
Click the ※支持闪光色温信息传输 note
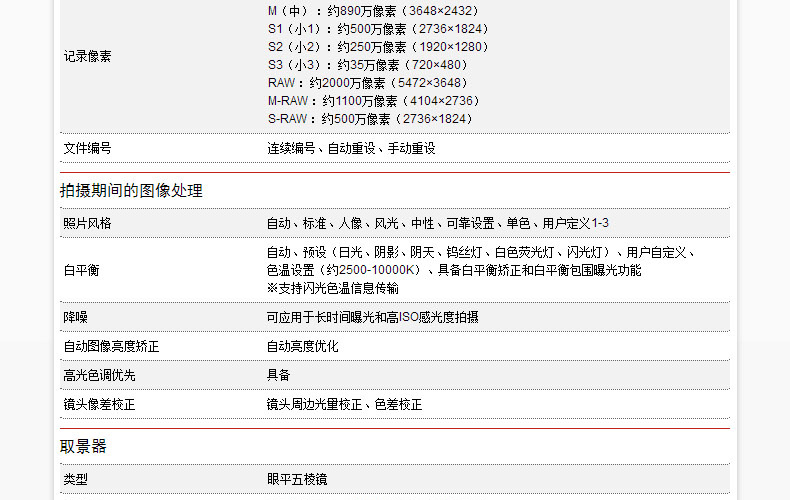click(x=332, y=288)
